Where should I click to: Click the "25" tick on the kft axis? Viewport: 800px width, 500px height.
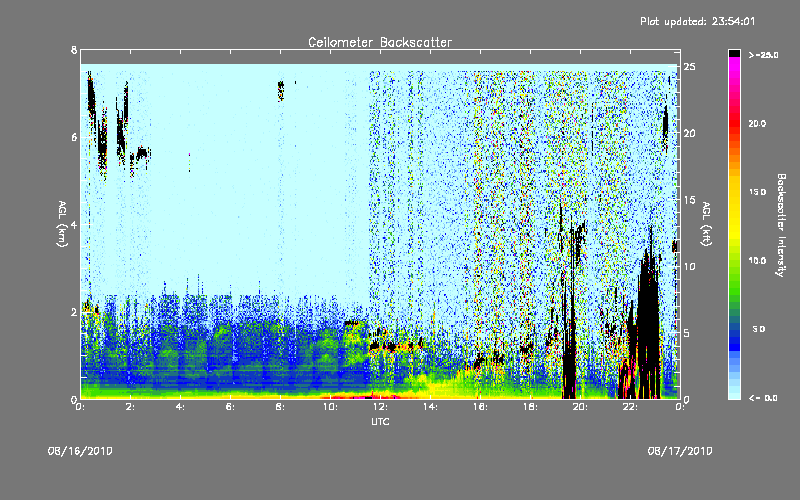(x=689, y=67)
